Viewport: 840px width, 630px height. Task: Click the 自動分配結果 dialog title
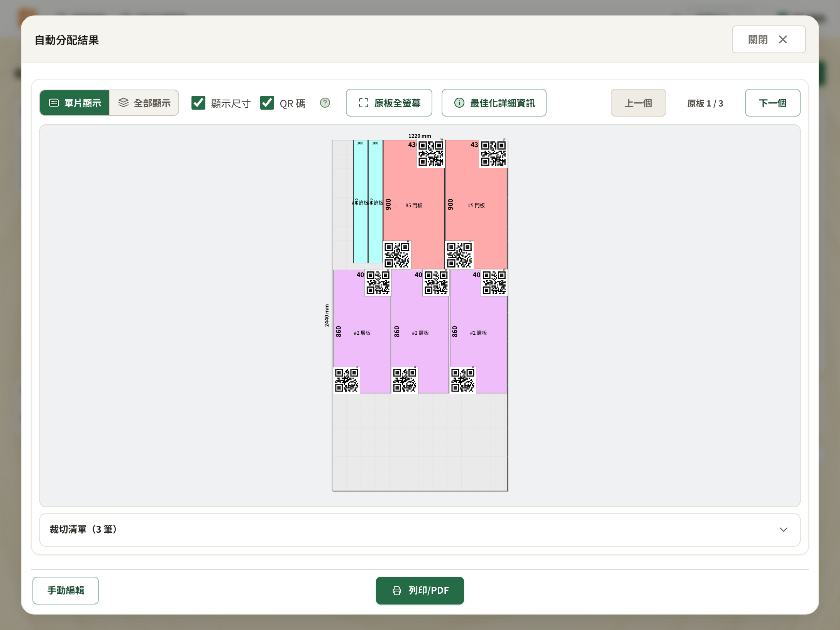(x=67, y=40)
